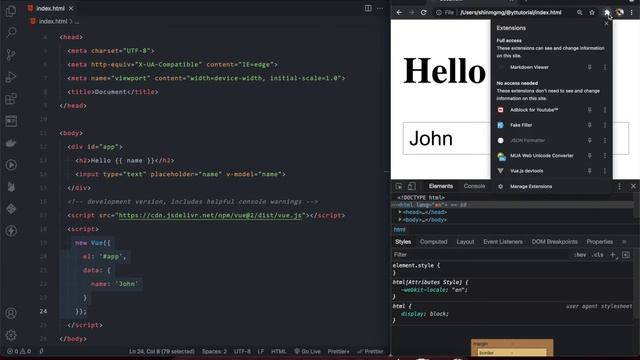Toggle the .cls class editor button
Viewport: 640px width, 360px height.
[x=598, y=255]
